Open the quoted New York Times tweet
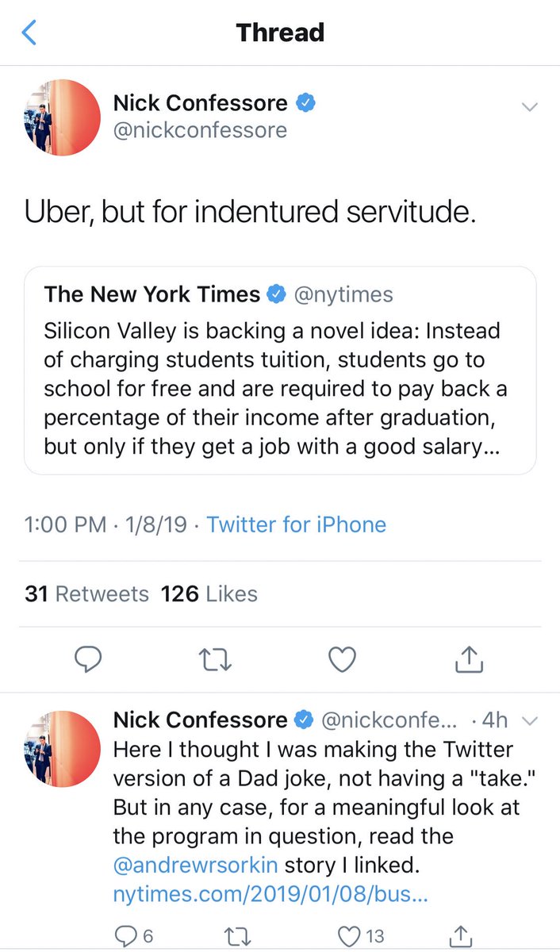 pos(280,370)
